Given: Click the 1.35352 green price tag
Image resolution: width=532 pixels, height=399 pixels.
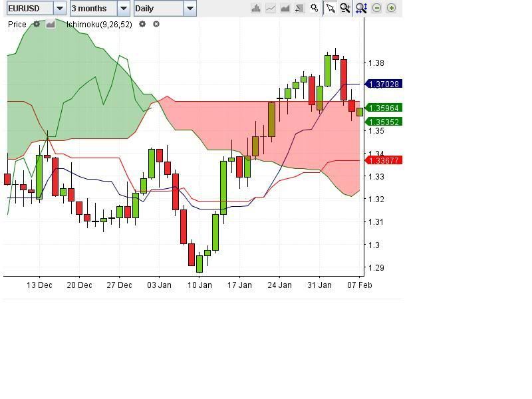Looking at the screenshot, I should coord(384,122).
